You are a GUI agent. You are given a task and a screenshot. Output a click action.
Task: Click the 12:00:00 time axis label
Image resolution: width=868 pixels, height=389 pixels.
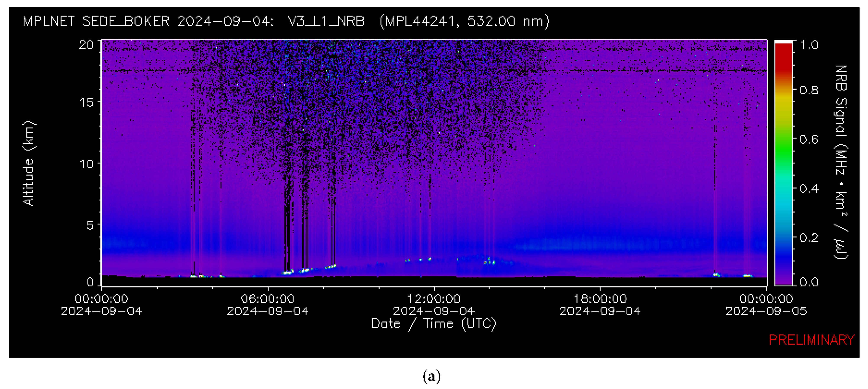(434, 299)
